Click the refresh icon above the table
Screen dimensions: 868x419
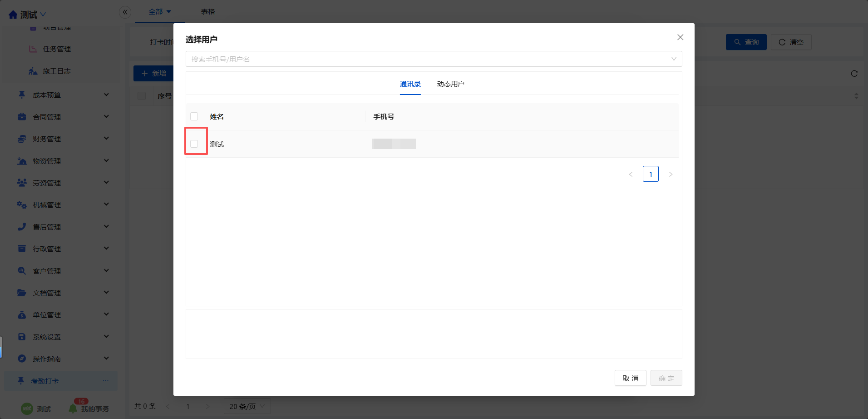[x=854, y=74]
